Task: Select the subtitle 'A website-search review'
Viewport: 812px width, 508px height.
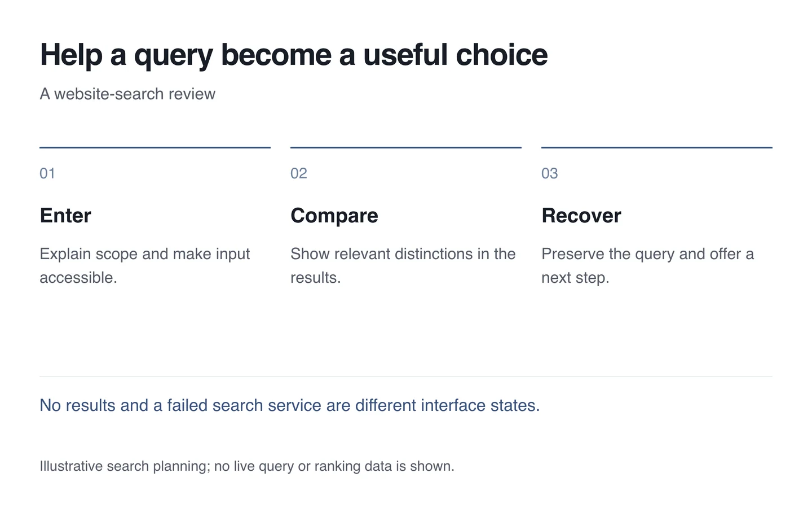Action: (127, 94)
